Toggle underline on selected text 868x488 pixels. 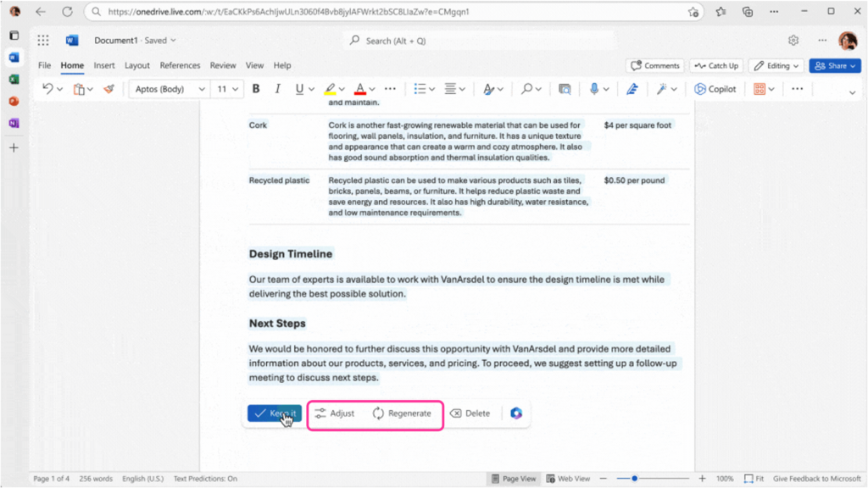298,88
